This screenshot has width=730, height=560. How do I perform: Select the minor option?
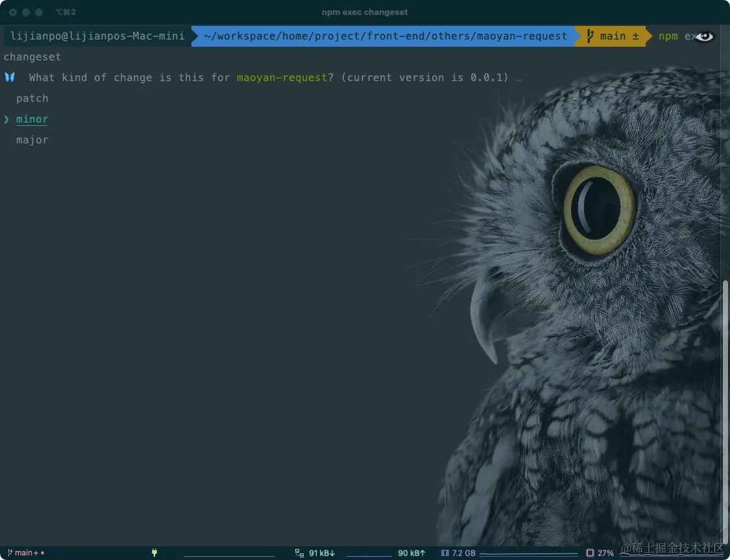pos(32,119)
